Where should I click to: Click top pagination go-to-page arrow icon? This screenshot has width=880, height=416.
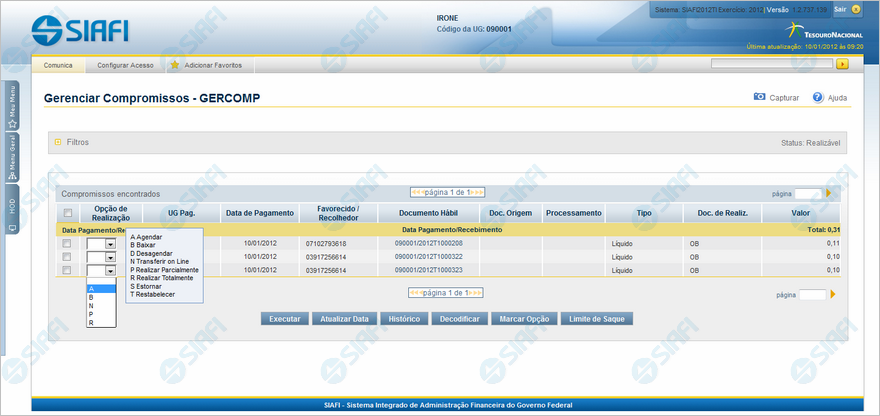829,192
